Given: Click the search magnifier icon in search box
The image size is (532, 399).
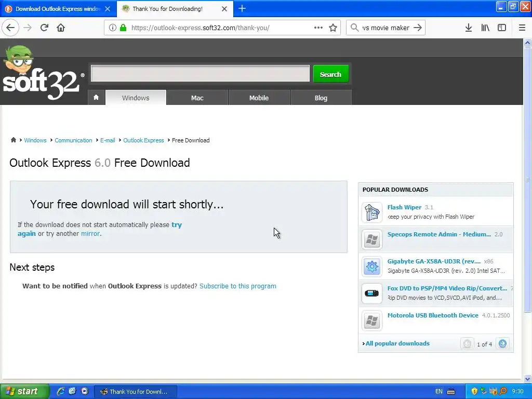Looking at the screenshot, I should [x=354, y=28].
